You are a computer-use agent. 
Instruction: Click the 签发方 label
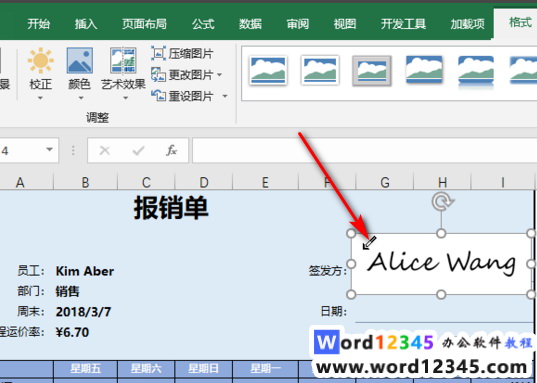pos(327,271)
